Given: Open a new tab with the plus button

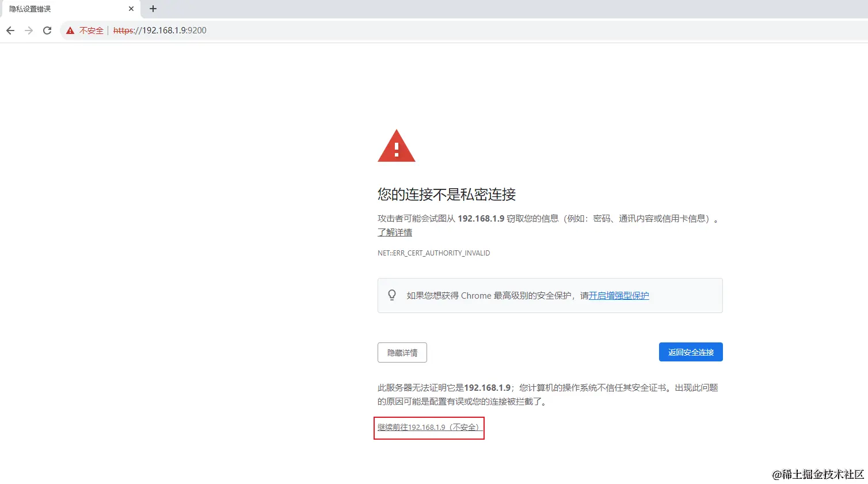Looking at the screenshot, I should point(153,9).
